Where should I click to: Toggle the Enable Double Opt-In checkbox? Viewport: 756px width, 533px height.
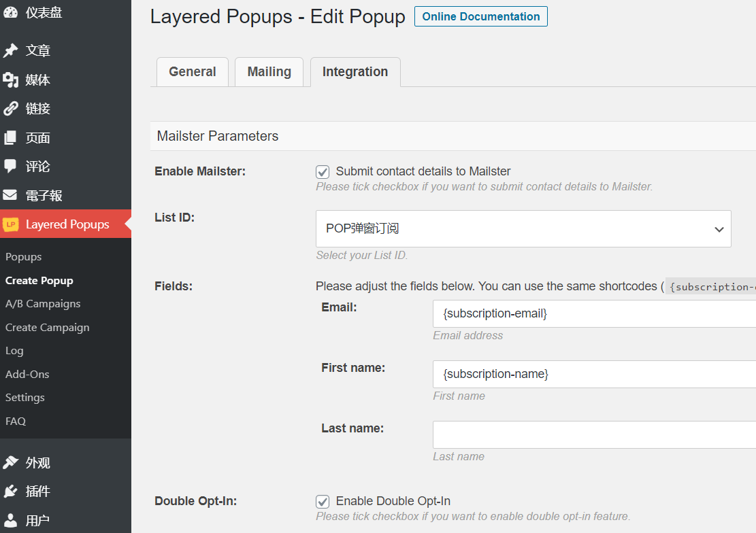[x=323, y=501]
